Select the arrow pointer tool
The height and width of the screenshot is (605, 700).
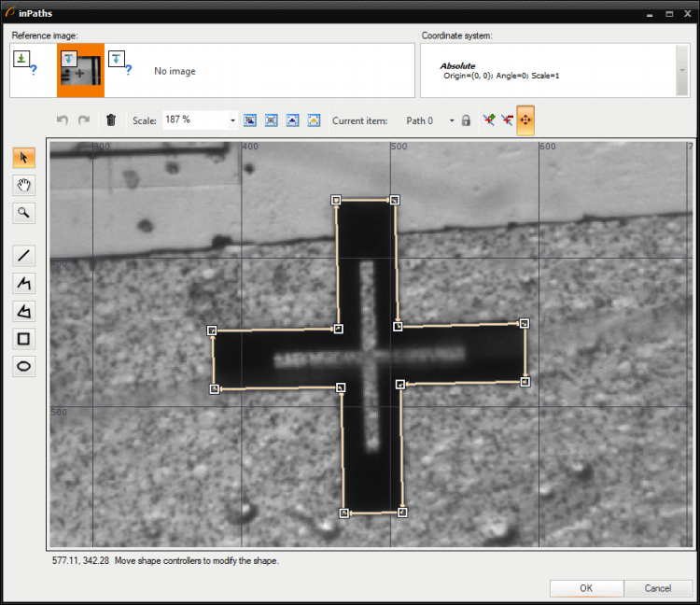coord(24,158)
